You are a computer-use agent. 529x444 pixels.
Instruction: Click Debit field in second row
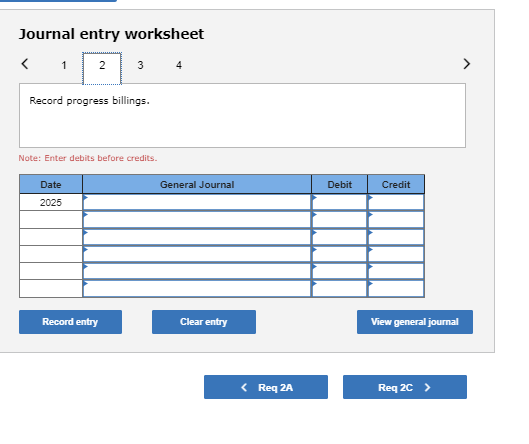339,220
